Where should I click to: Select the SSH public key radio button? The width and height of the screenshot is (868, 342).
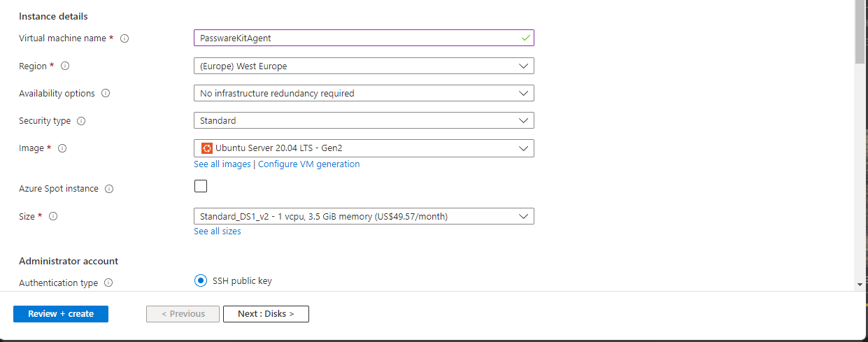coord(201,281)
